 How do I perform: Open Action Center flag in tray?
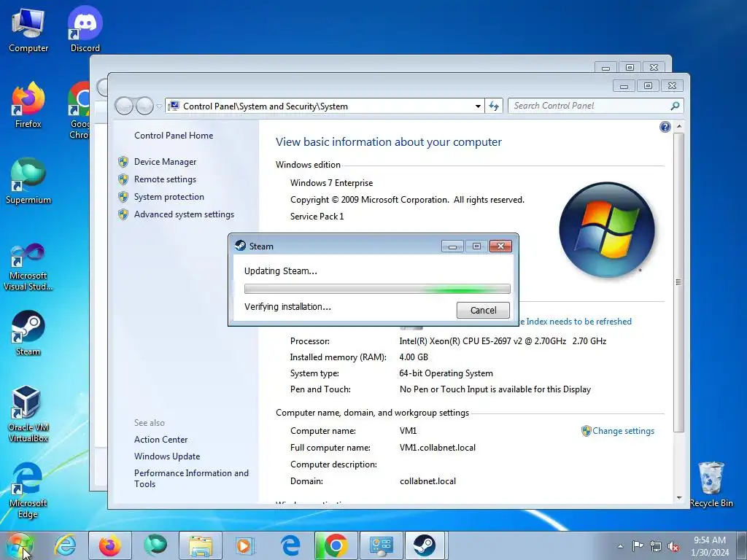click(638, 545)
